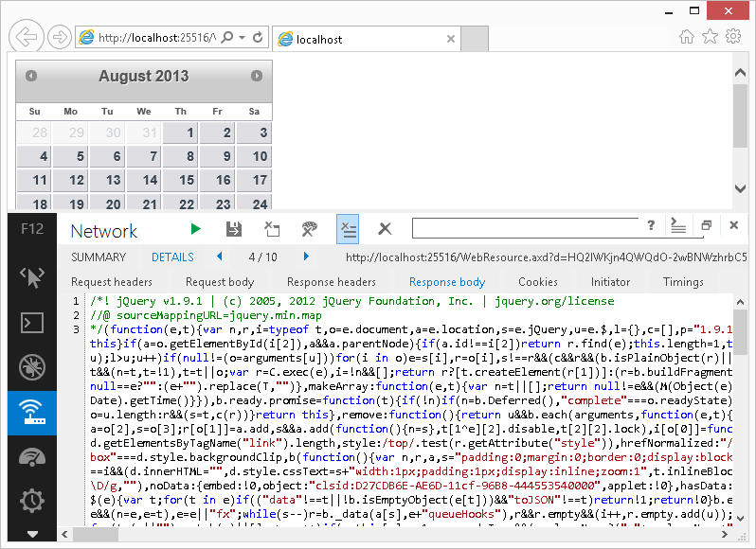Open Favorites star icon

click(710, 36)
